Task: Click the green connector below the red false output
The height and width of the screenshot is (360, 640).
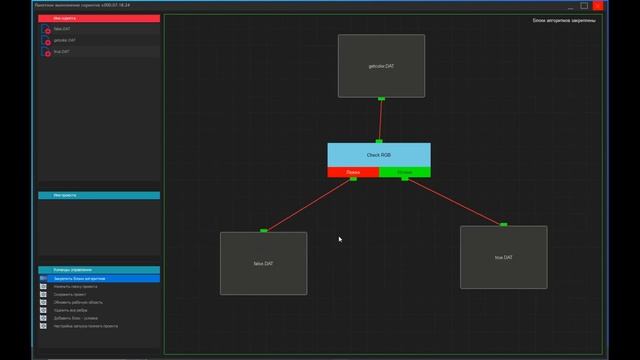Action: pyautogui.click(x=353, y=179)
